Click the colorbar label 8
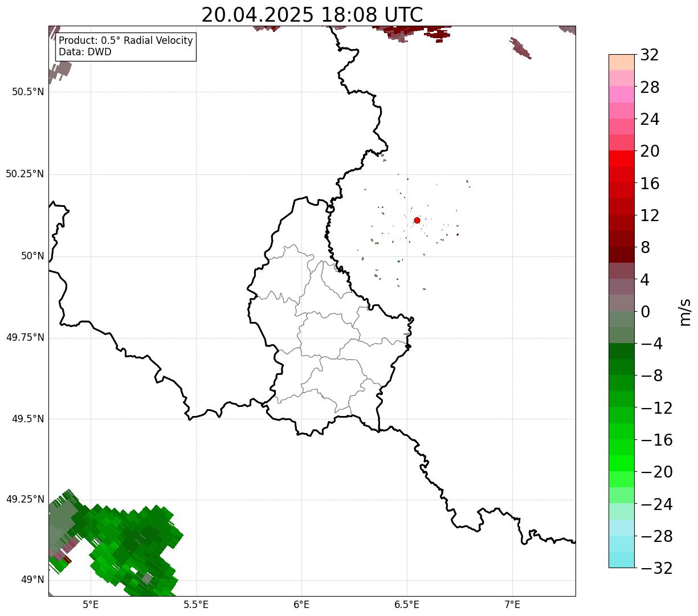Viewport: 698px width, 616px height. click(645, 248)
